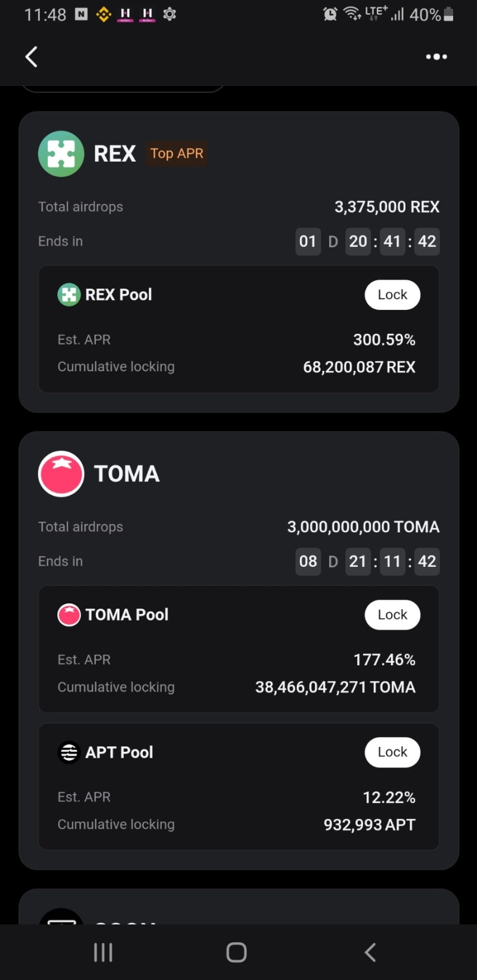
Task: Tap the TOMA countdown timer
Action: (367, 562)
